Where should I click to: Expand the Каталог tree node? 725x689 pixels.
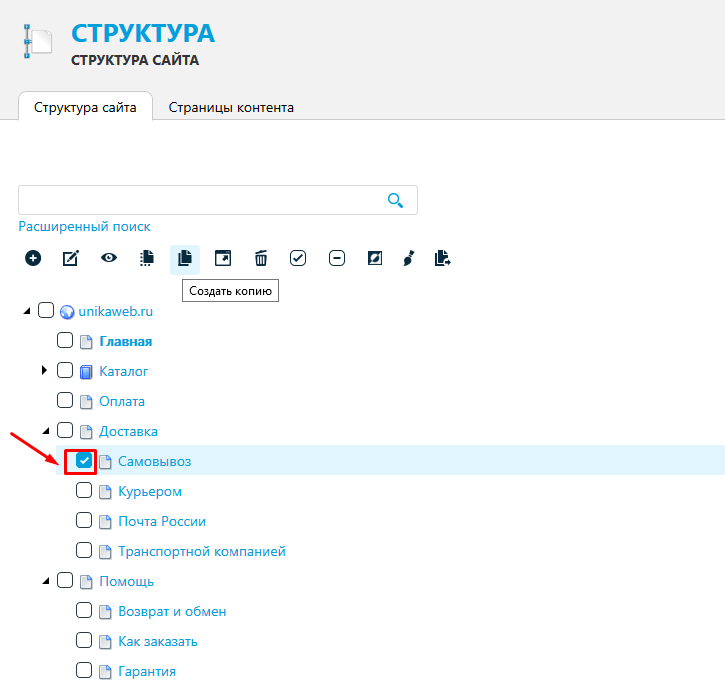44,370
